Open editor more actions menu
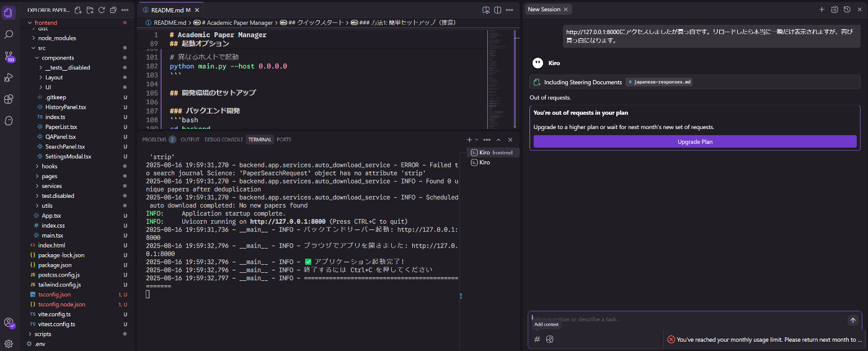 click(x=510, y=10)
